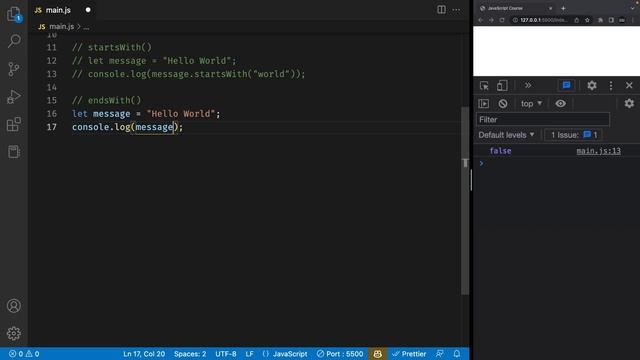
Task: Toggle the console sidebar
Action: pyautogui.click(x=484, y=104)
